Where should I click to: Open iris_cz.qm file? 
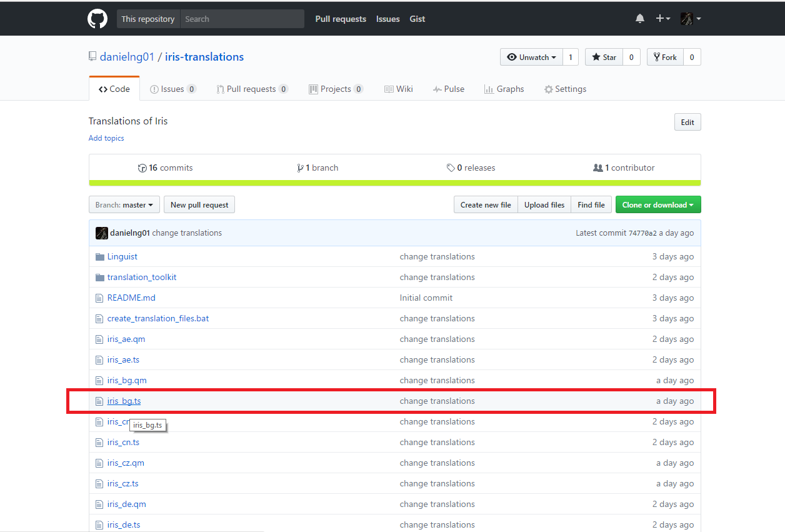126,463
